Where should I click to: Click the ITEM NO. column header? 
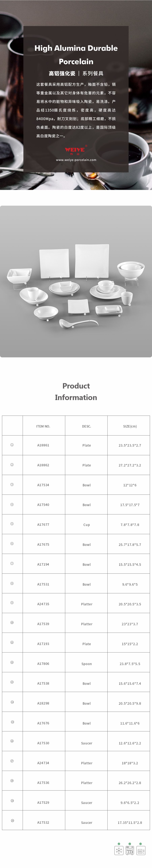tap(43, 426)
